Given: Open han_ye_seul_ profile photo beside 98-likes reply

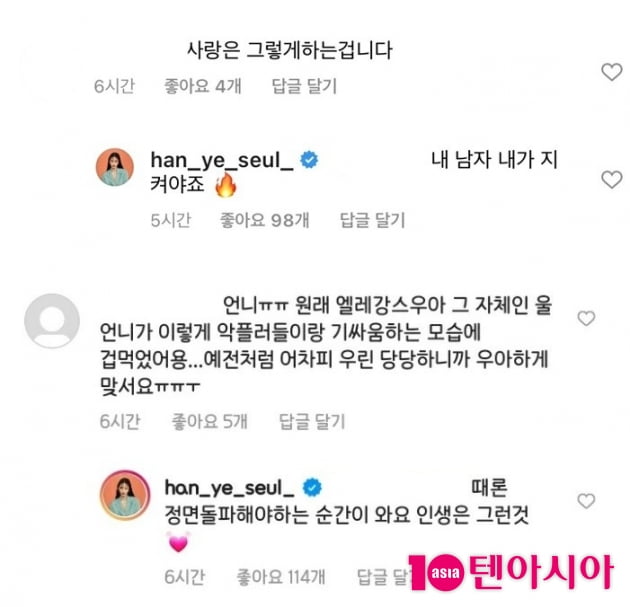Looking at the screenshot, I should pos(115,167).
